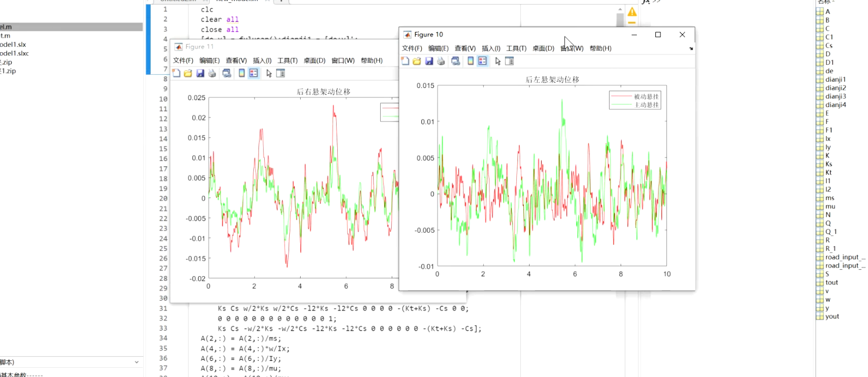The image size is (868, 377).
Task: Open 插入(I) menu in Figure 10
Action: (490, 49)
